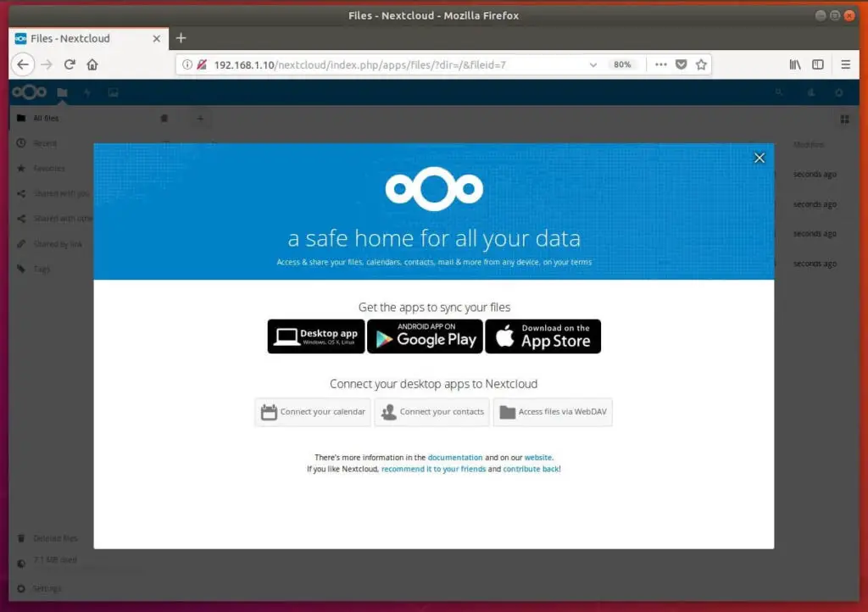
Task: Open the App Store download badge
Action: 543,337
